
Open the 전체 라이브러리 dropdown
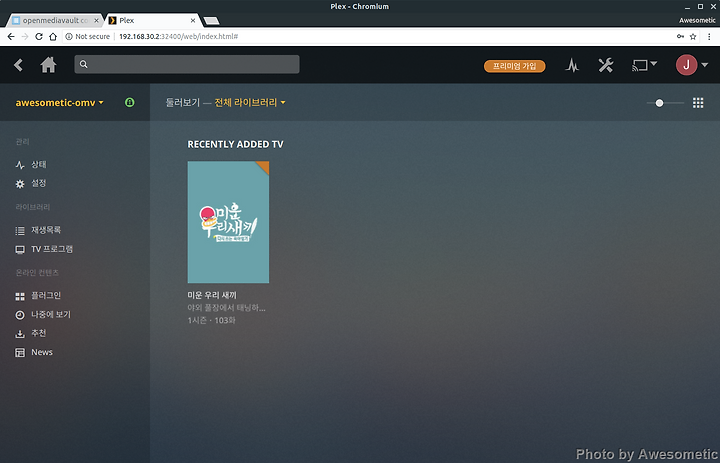point(250,102)
